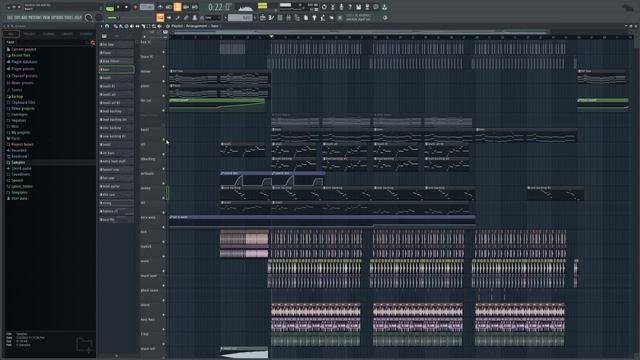Select the slip tool in playlist toolbar

(137, 26)
